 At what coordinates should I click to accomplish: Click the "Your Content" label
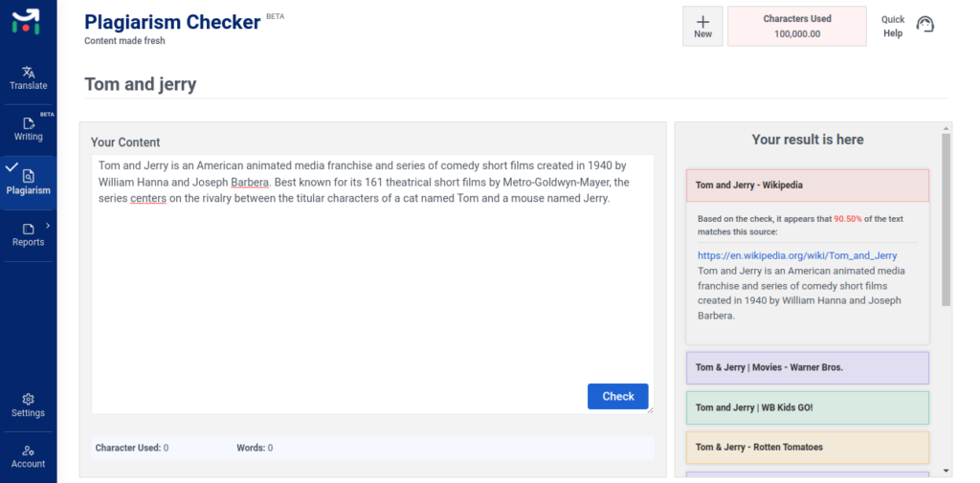(125, 143)
